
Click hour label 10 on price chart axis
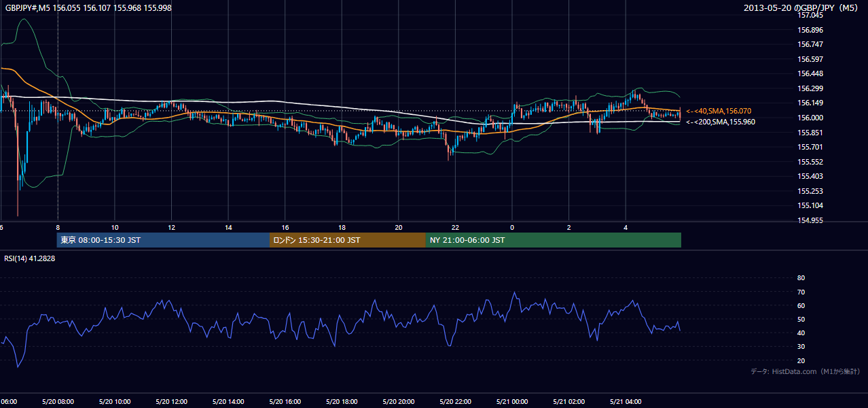[115, 227]
